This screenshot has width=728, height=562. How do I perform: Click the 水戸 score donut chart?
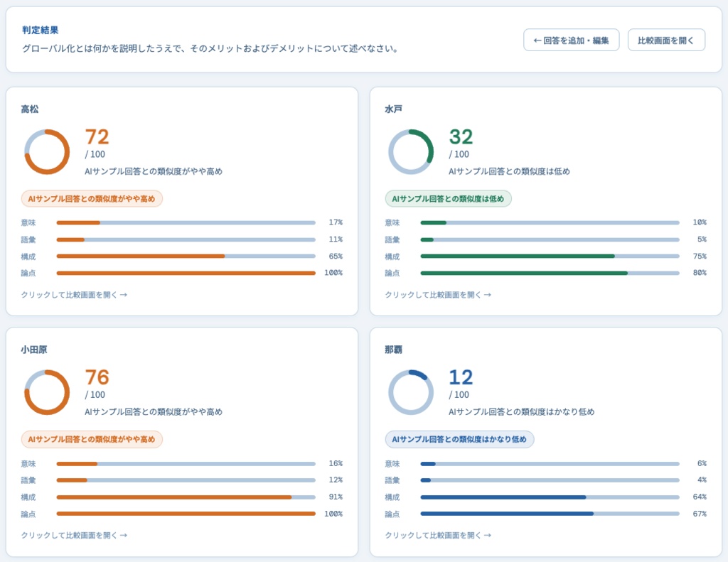pos(411,152)
